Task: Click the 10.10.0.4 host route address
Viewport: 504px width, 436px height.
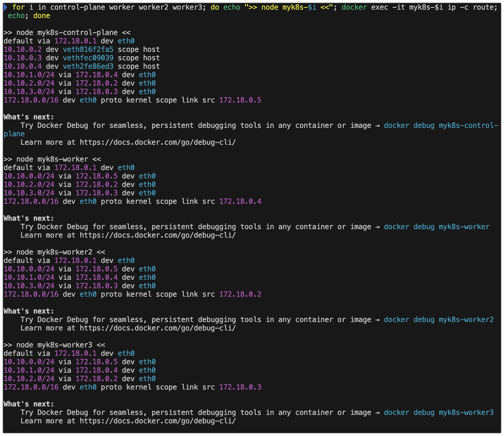Action: point(23,66)
